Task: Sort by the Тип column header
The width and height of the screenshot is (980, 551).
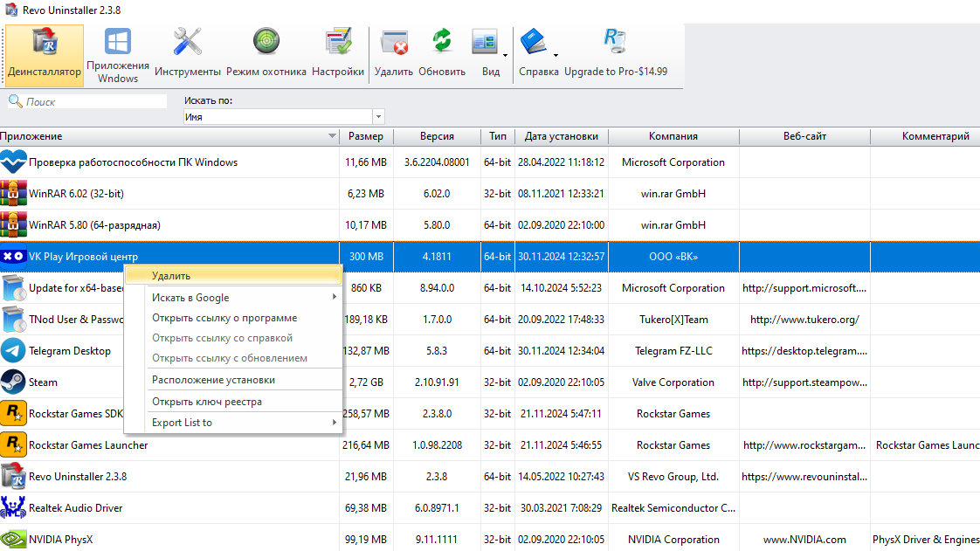Action: (x=498, y=136)
